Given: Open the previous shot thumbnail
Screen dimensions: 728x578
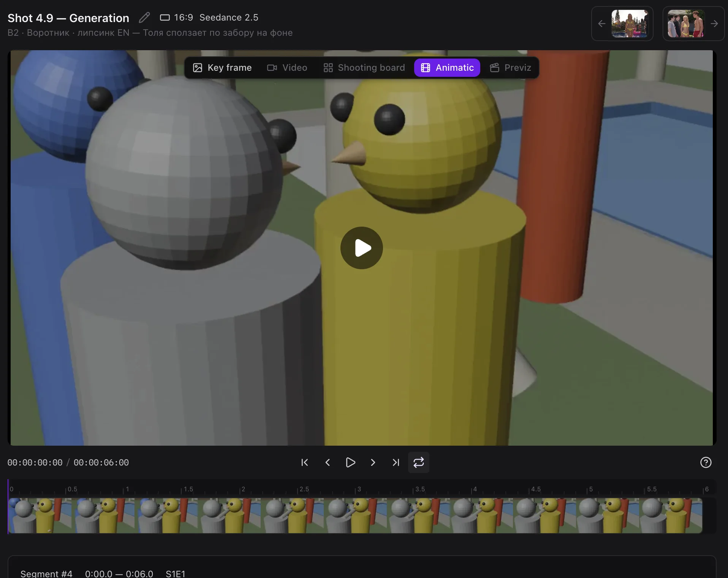Looking at the screenshot, I should click(x=629, y=24).
